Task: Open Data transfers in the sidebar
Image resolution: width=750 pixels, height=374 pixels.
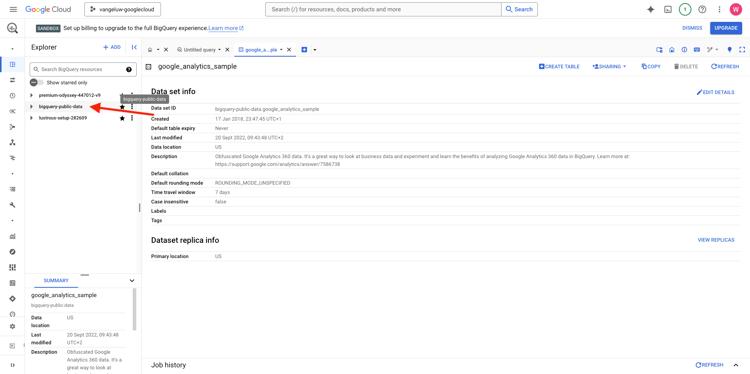Action: coord(12,80)
